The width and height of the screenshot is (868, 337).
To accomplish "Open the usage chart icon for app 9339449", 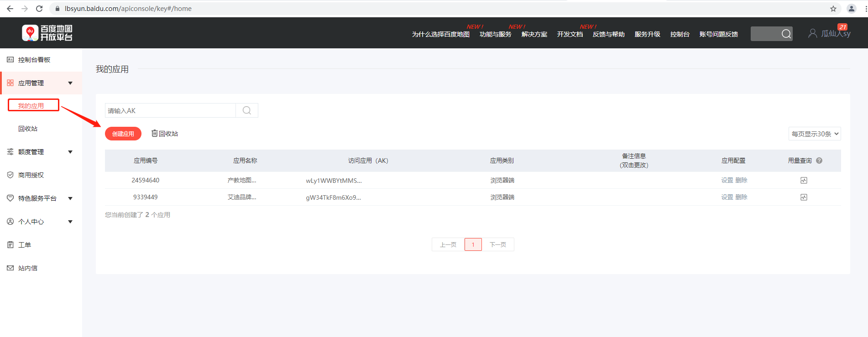I will coord(804,197).
